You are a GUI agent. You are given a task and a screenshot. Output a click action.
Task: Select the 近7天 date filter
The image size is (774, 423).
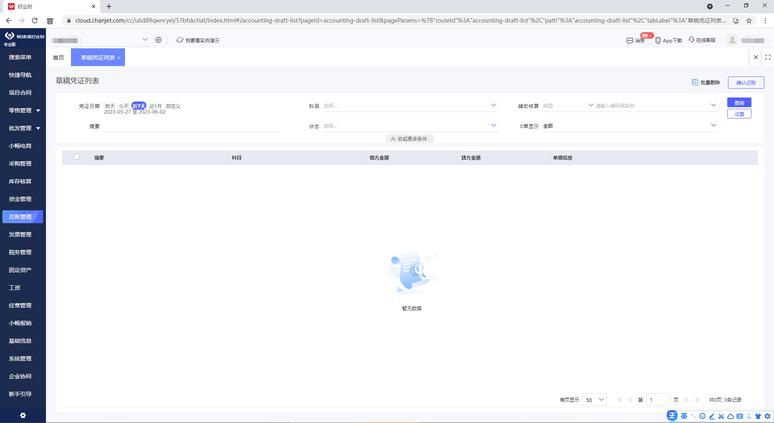pyautogui.click(x=139, y=106)
